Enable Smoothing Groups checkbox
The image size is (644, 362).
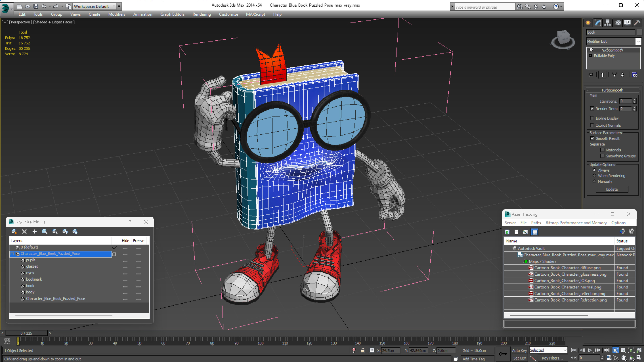click(602, 156)
